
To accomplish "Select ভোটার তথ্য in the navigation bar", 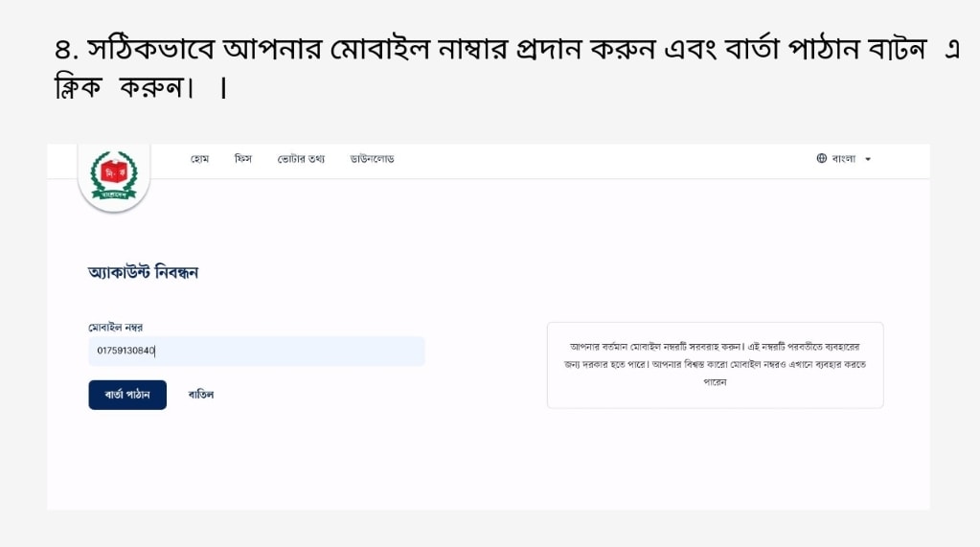I will pos(301,158).
